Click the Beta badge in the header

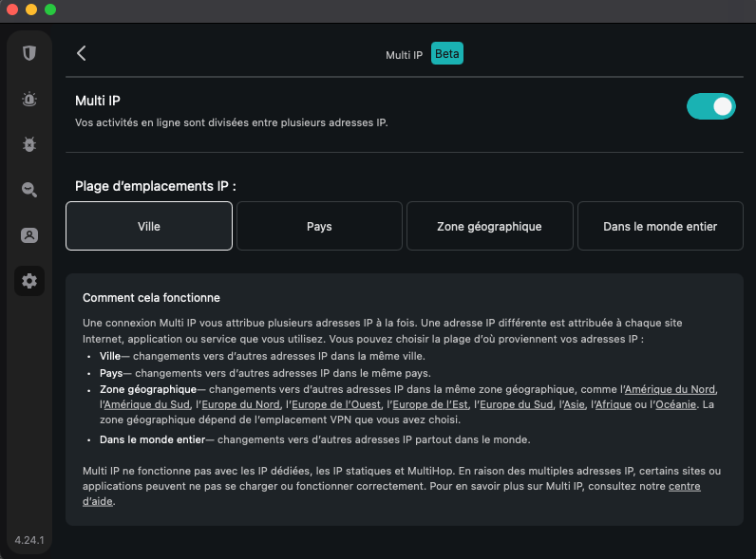447,53
